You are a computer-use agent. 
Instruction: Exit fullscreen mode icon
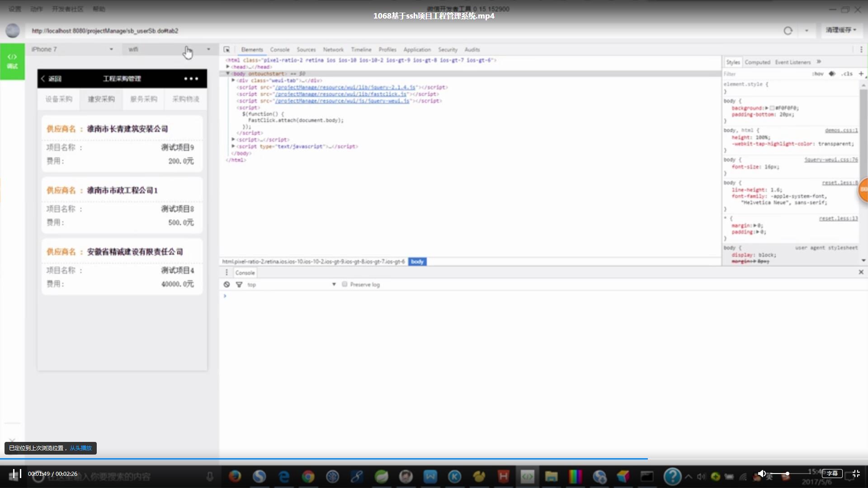856,474
